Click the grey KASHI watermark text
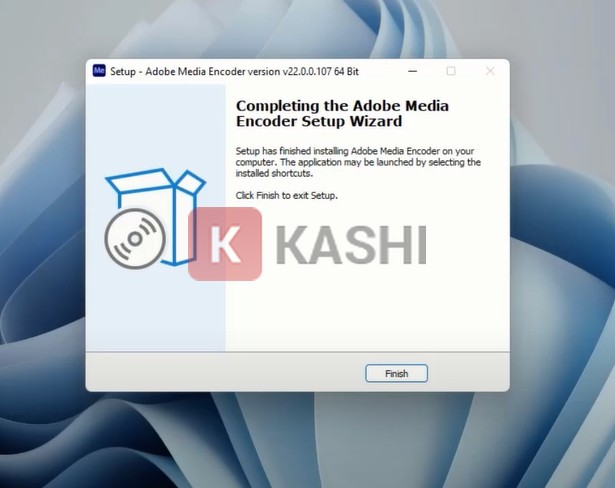The height and width of the screenshot is (488, 615). pyautogui.click(x=351, y=244)
